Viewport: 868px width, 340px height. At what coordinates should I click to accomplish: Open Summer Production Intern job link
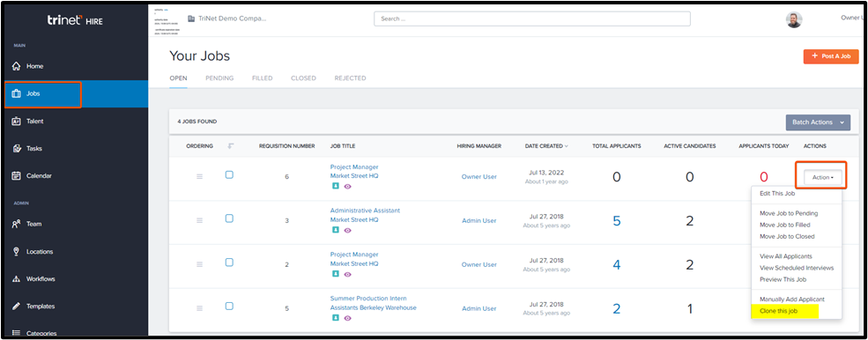[x=368, y=299]
